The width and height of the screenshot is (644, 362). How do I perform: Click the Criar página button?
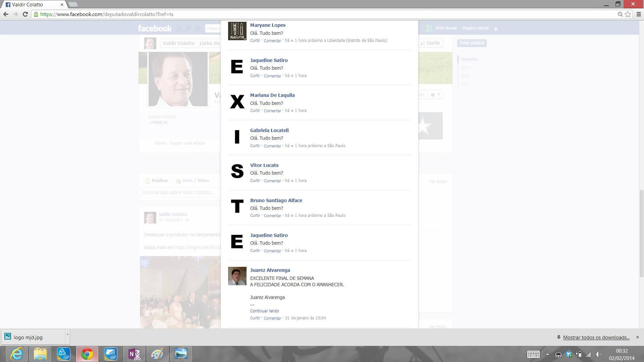coord(472,43)
